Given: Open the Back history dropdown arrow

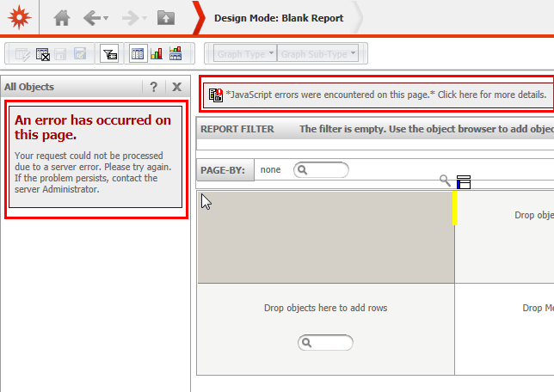Looking at the screenshot, I should tap(106, 18).
